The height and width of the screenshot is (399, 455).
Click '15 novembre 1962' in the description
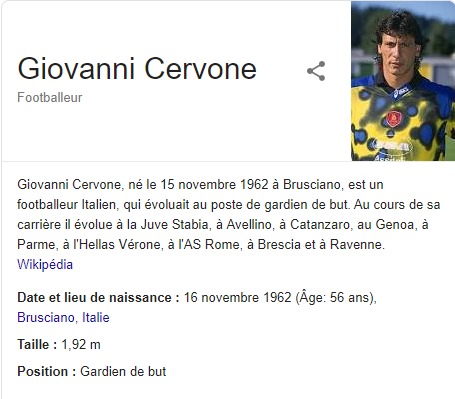(x=214, y=184)
